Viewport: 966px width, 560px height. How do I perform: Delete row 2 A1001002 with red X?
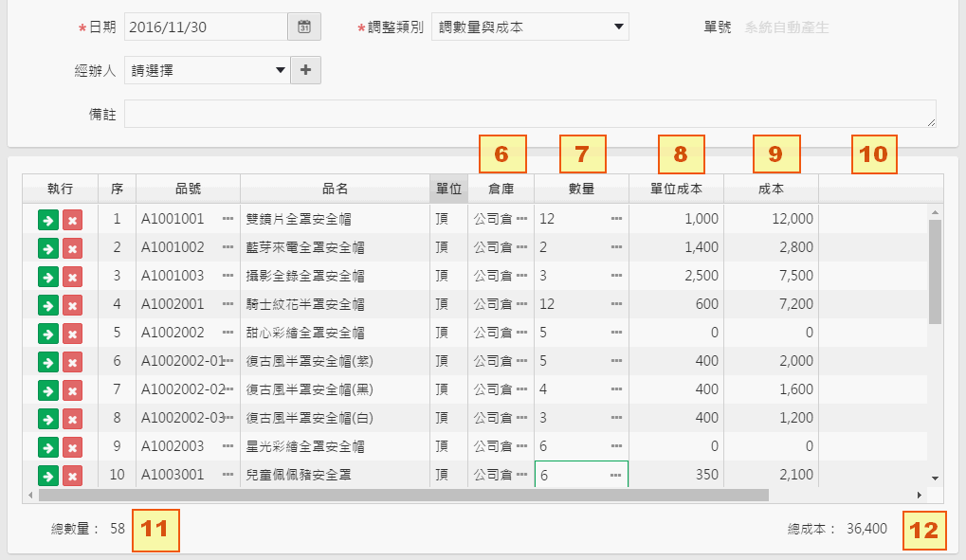click(x=73, y=248)
